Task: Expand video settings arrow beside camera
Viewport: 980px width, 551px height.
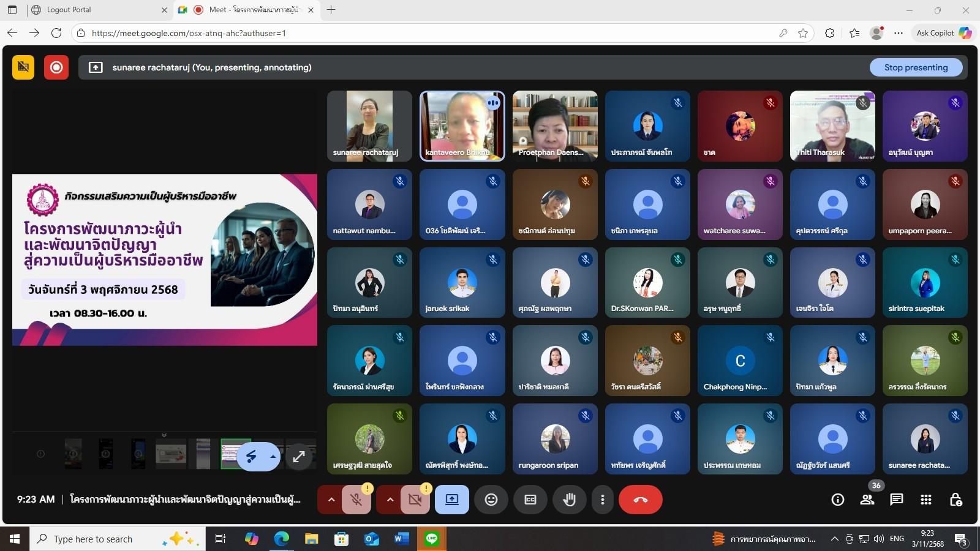Action: (x=390, y=500)
